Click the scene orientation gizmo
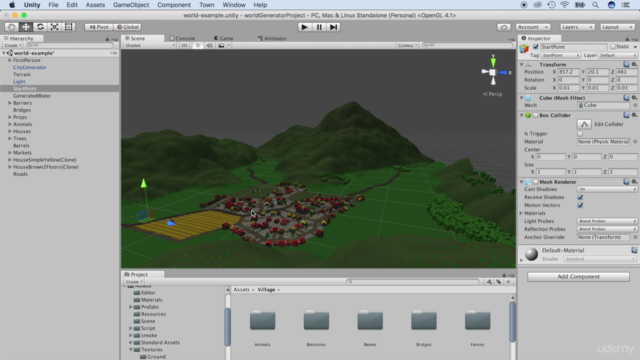640x360 pixels. (x=493, y=72)
